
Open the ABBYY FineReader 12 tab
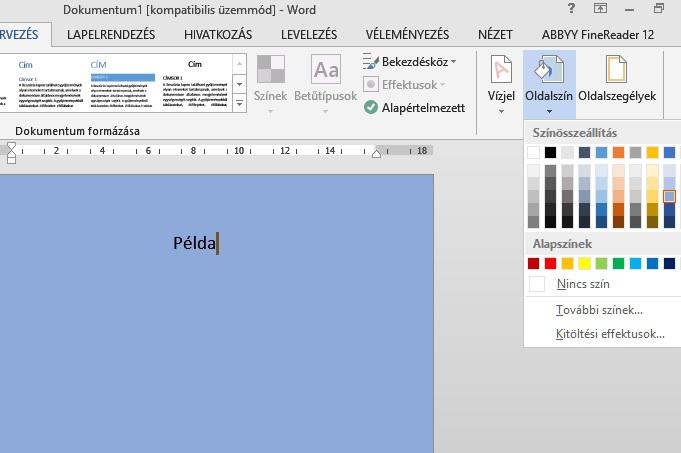(x=598, y=35)
